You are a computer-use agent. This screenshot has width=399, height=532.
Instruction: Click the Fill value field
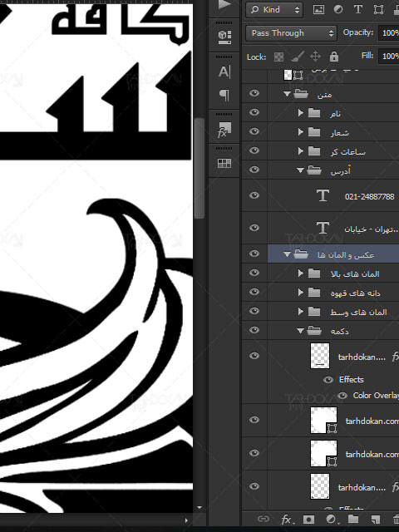(x=389, y=57)
